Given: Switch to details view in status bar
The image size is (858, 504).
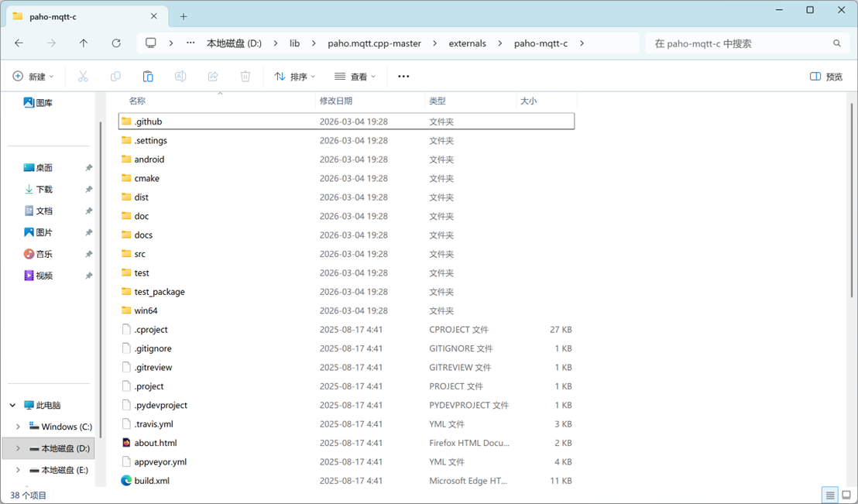Looking at the screenshot, I should (830, 495).
